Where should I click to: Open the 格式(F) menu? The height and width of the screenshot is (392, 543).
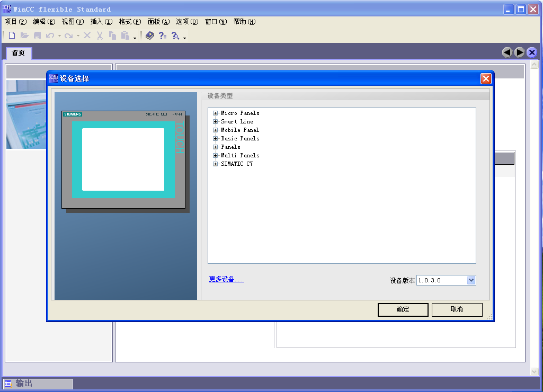(x=130, y=22)
